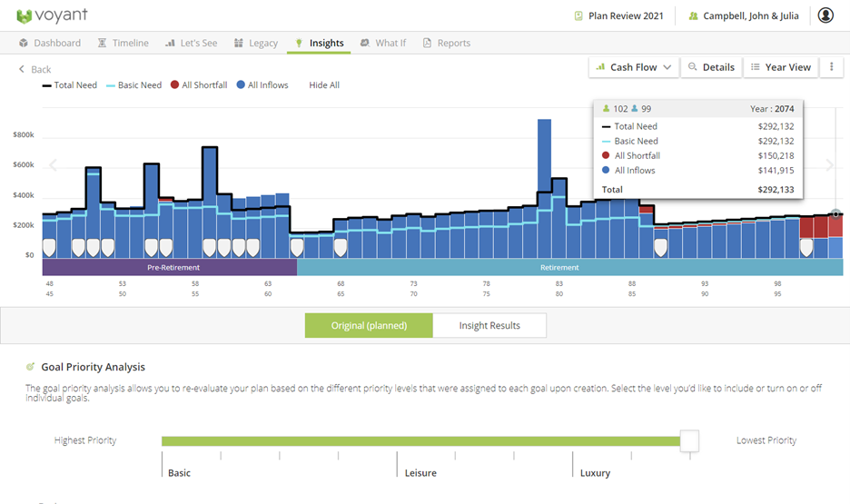Click first goal shield marker on chart
This screenshot has width=850, height=504.
click(49, 247)
